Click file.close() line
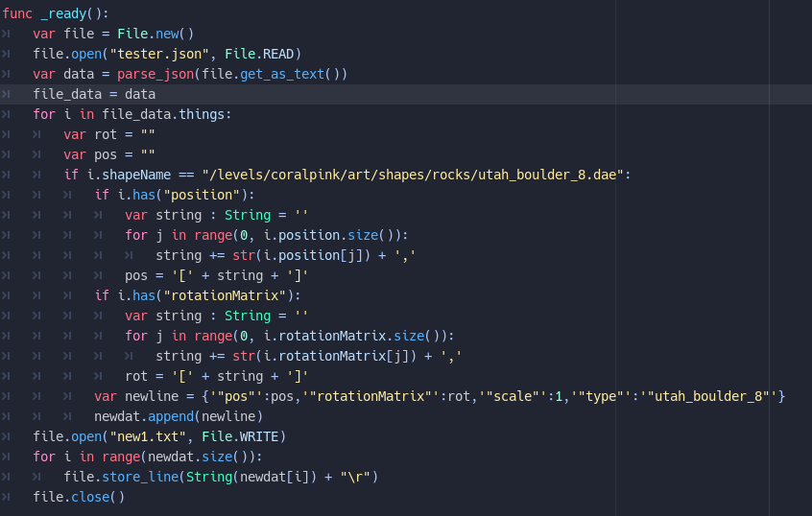Viewport: 812px width, 516px height. pyautogui.click(x=79, y=498)
